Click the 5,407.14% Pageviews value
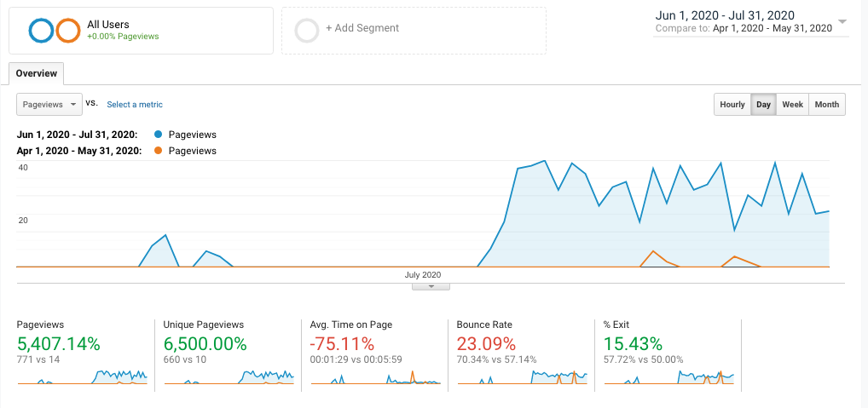 coord(59,344)
